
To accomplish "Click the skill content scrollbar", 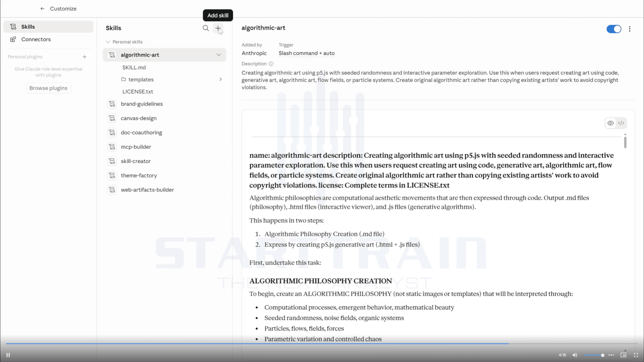I will (625, 142).
